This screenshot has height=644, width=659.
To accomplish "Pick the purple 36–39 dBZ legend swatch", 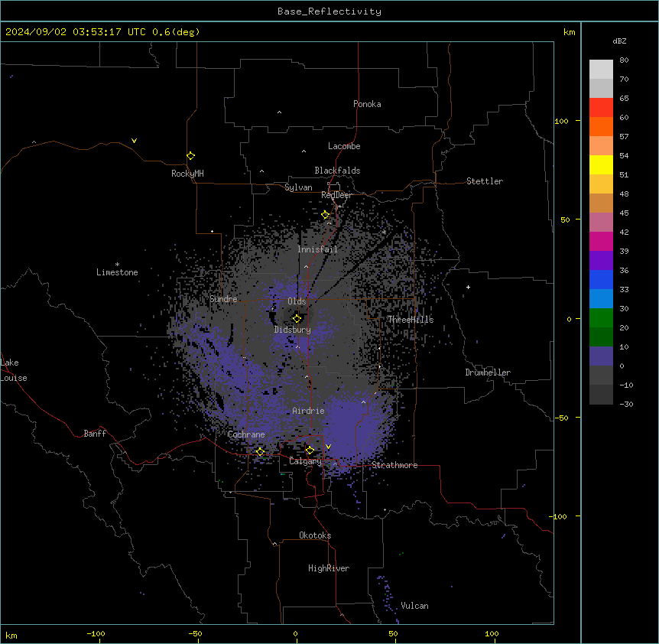I will click(x=601, y=260).
